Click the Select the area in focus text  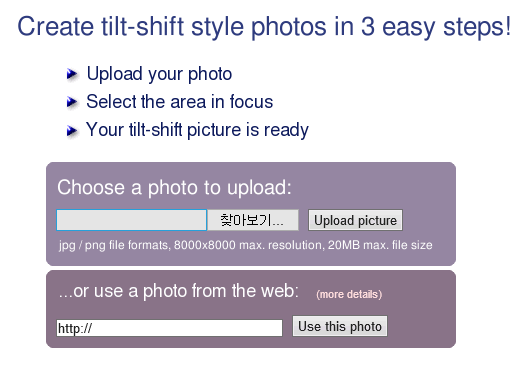tap(180, 102)
